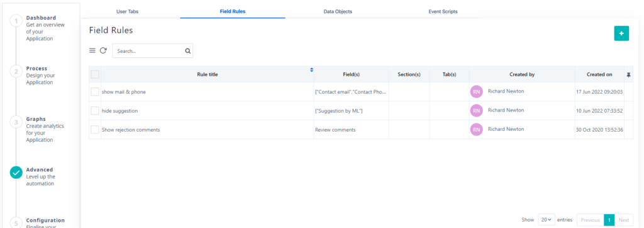The height and width of the screenshot is (228, 644).
Task: Go to the Process step
Action: point(36,68)
